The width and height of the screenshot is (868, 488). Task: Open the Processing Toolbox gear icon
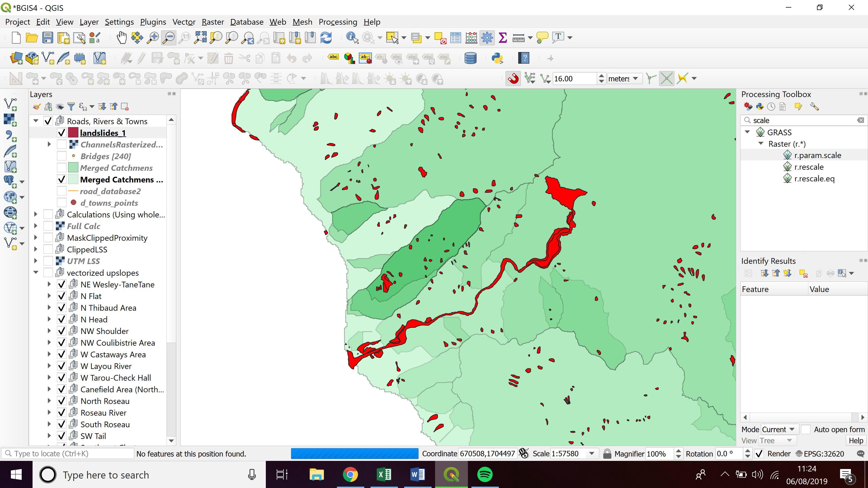(x=487, y=37)
